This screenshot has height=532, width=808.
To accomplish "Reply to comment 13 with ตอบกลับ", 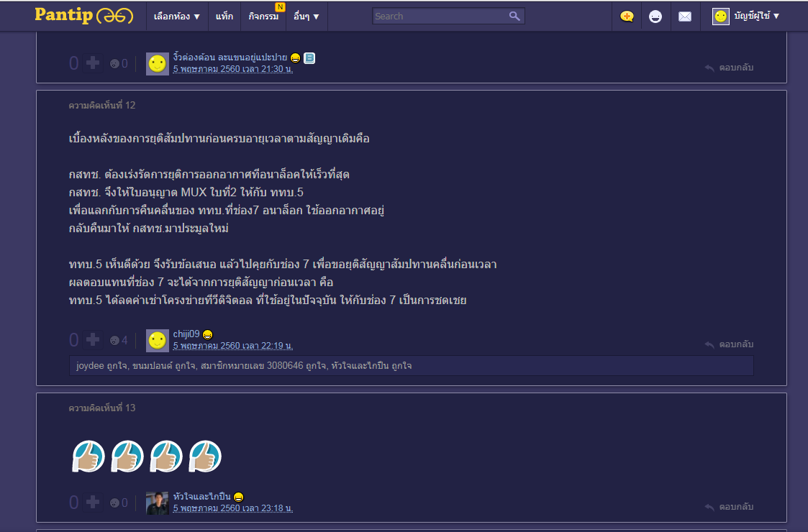I will 729,507.
